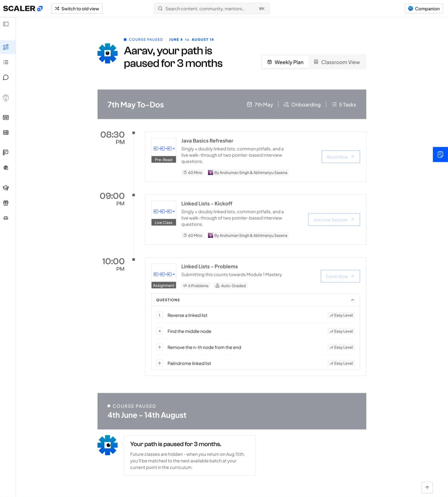Click the back-to-top arrow button
This screenshot has width=448, height=497.
click(x=427, y=487)
